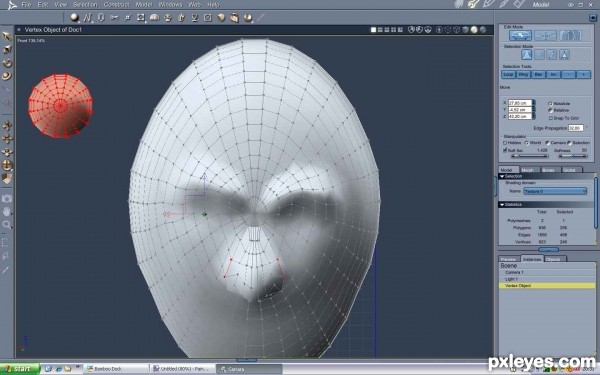Click the dome-shaped tool icon in toolbar
The width and height of the screenshot is (600, 375).
[154, 18]
